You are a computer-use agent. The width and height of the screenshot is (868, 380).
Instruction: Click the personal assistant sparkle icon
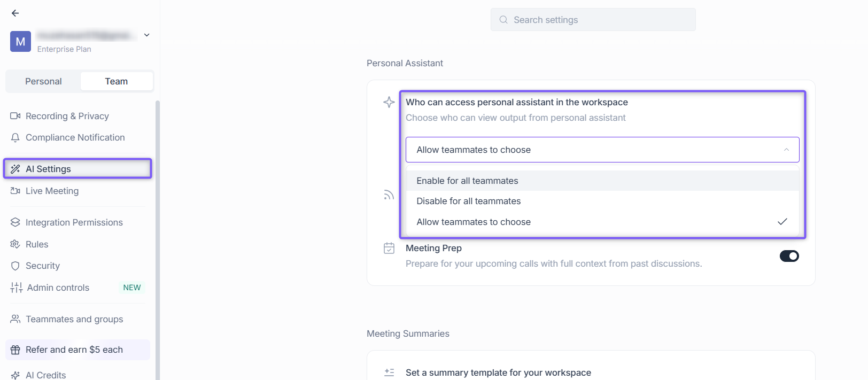point(389,102)
